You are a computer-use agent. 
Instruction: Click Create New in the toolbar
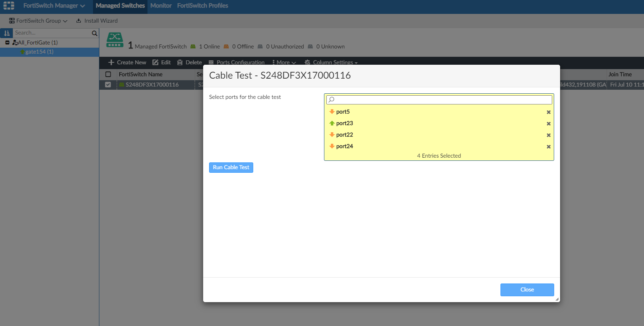[x=127, y=62]
